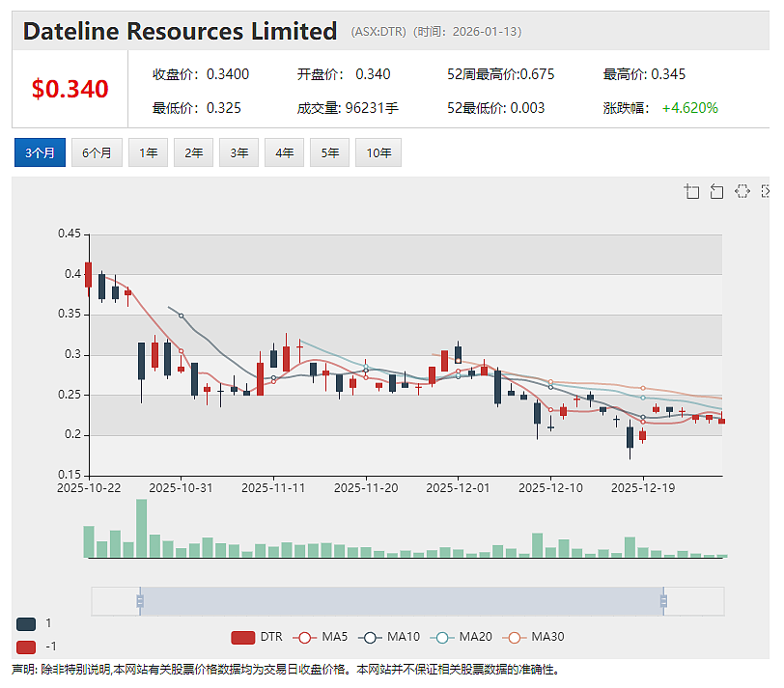This screenshot has height=688, width=784.
Task: Open the 5年 time range tab
Action: point(329,152)
